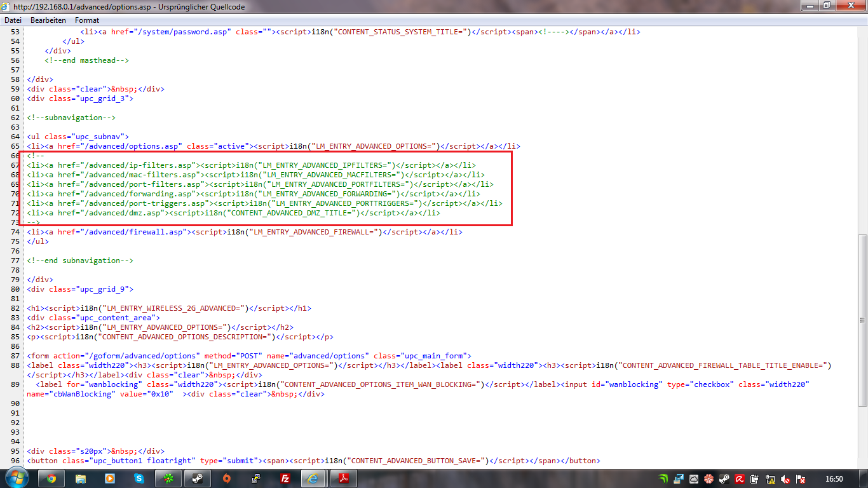Open the Format menu
868x488 pixels.
[x=87, y=20]
